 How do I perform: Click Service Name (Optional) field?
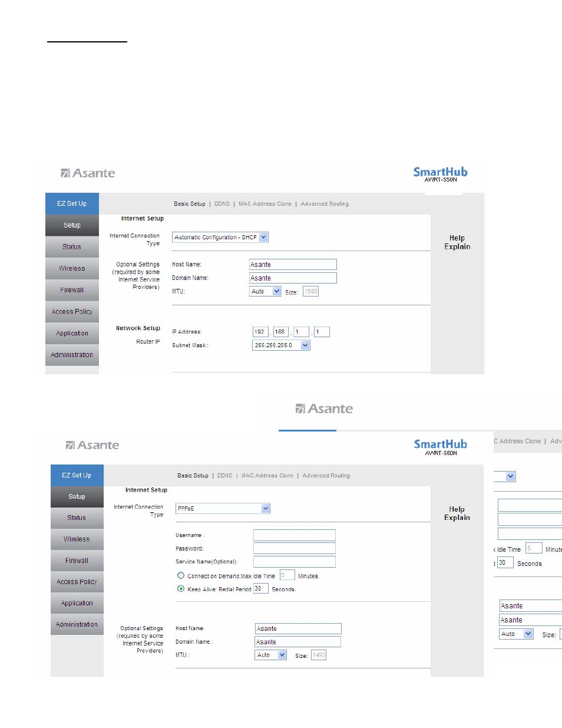(x=295, y=562)
